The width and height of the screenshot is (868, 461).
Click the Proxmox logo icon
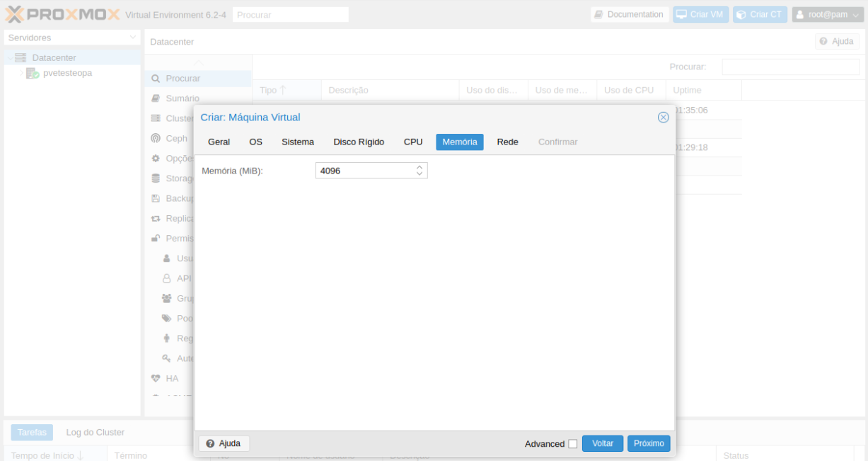point(14,14)
